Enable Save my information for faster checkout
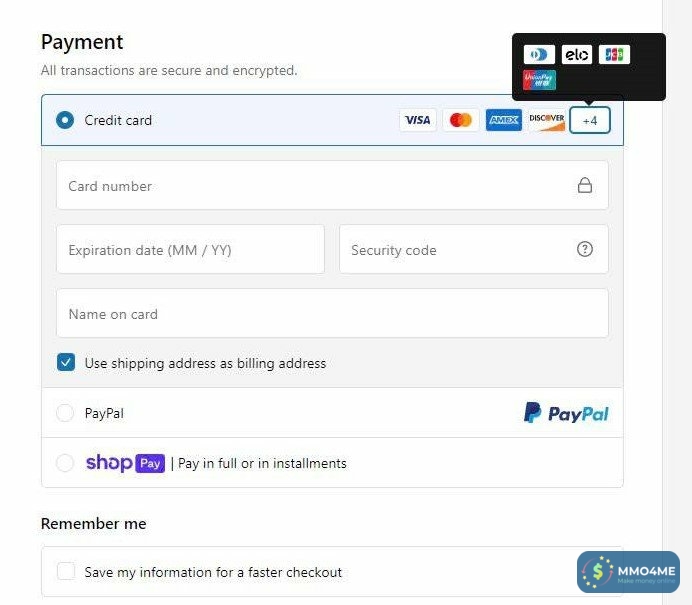 point(66,571)
